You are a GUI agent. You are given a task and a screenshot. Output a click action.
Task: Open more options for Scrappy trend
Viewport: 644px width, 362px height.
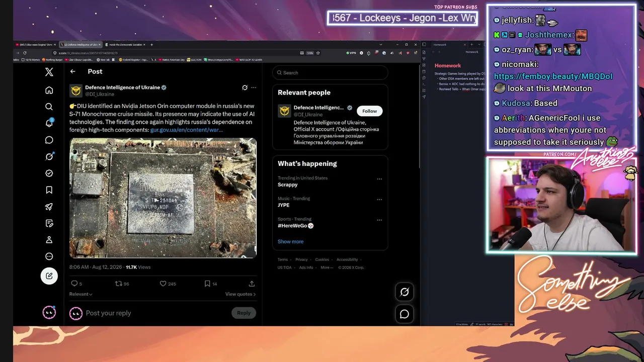click(379, 178)
